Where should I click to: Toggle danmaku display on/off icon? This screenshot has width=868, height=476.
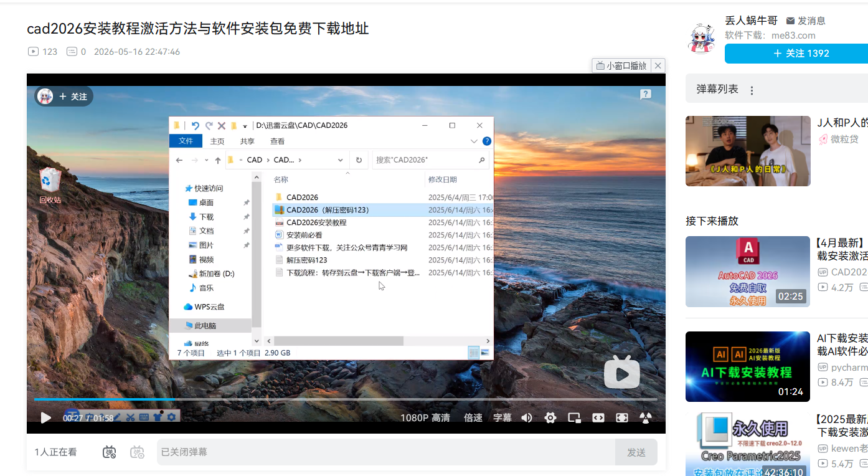pyautogui.click(x=110, y=452)
